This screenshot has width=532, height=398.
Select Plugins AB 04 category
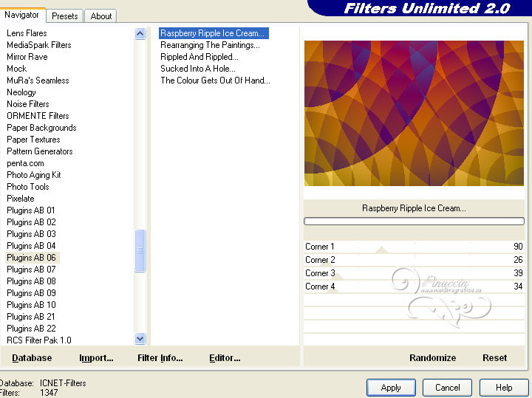click(31, 246)
